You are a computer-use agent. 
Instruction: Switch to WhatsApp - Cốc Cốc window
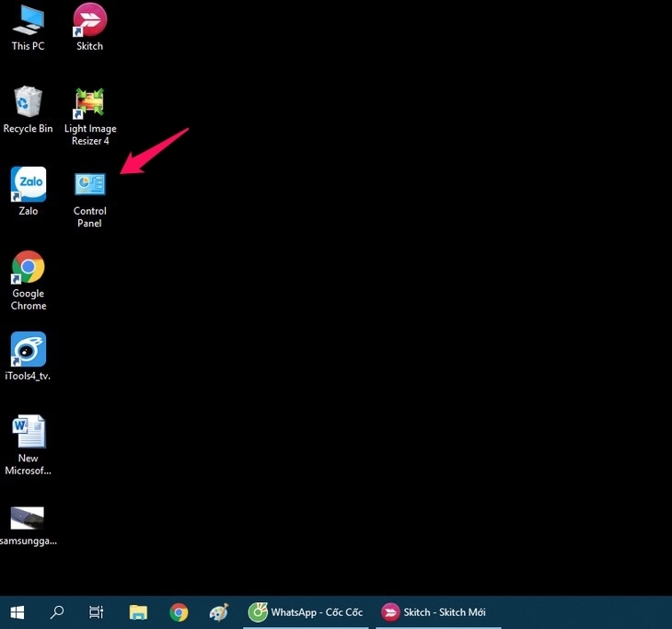(307, 612)
